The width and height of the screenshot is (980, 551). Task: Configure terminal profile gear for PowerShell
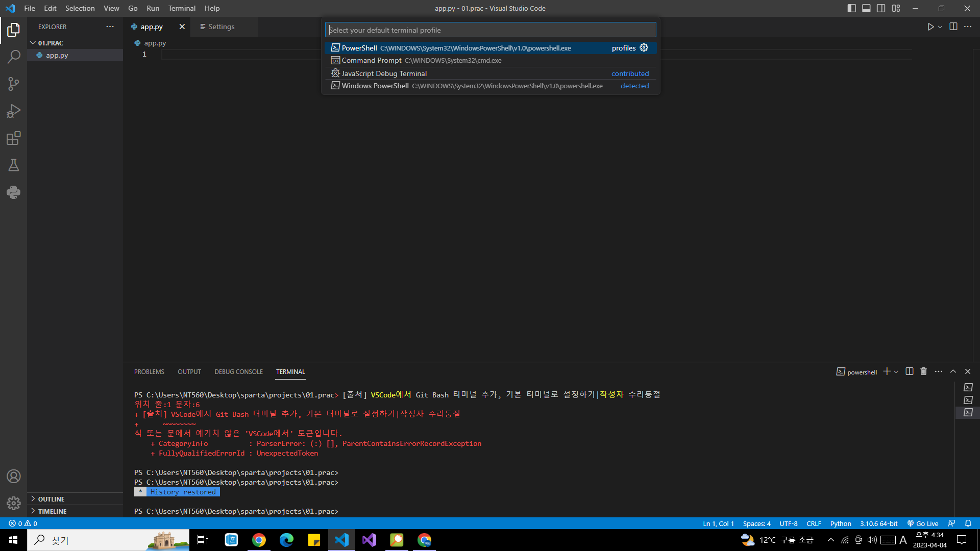[644, 47]
